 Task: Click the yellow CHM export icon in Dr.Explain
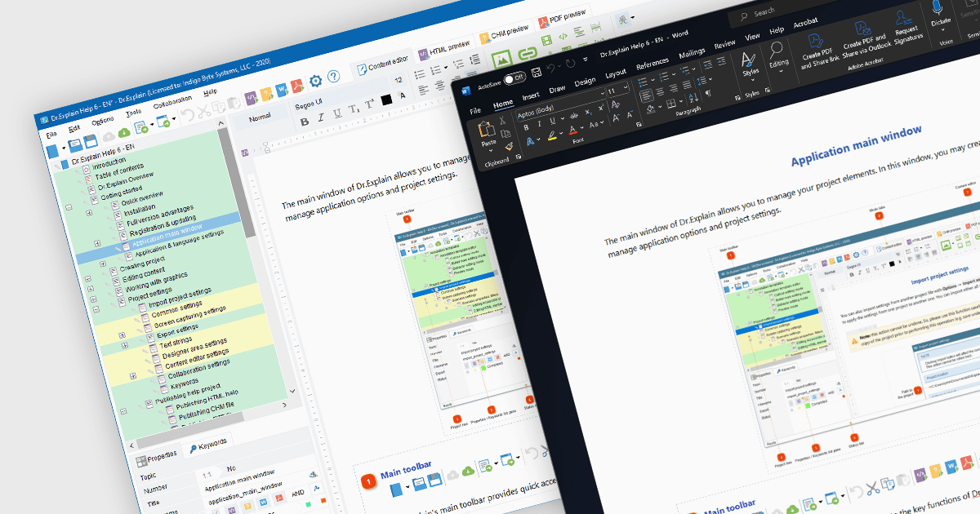(266, 94)
